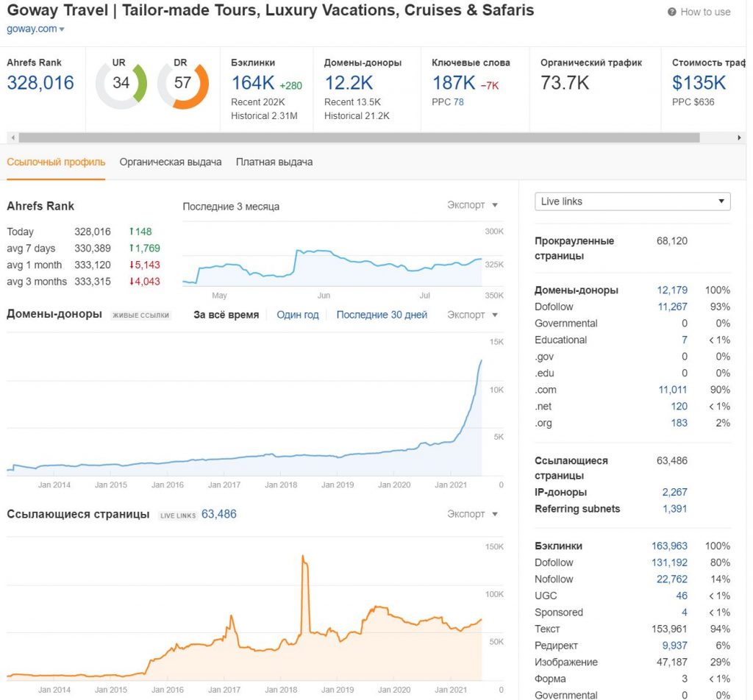The height and width of the screenshot is (700, 753).
Task: Open the goway.com domain dropdown arrow
Action: coord(62,29)
